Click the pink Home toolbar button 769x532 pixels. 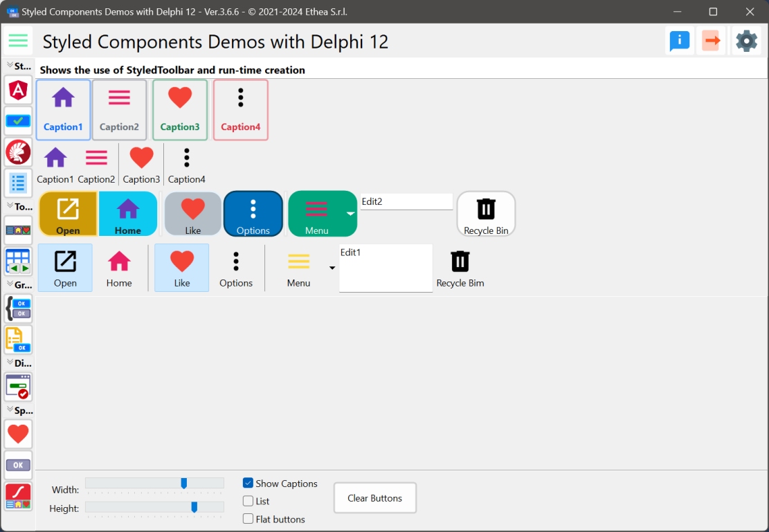(x=119, y=268)
